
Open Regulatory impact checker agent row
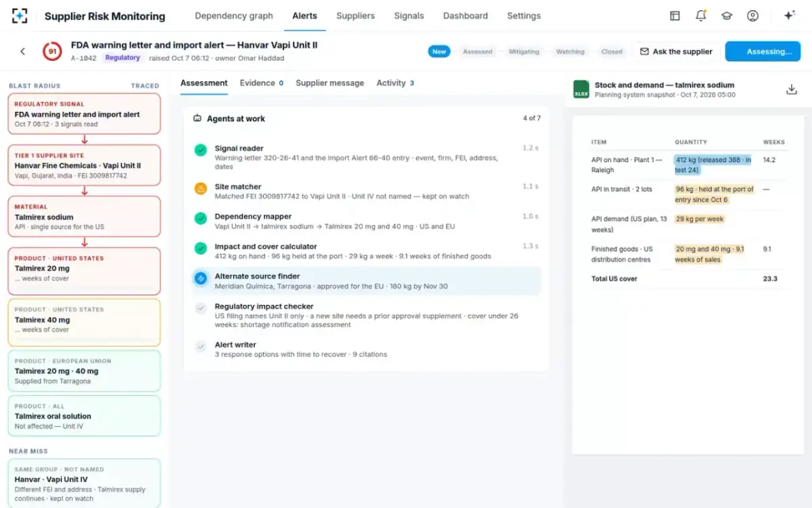click(x=366, y=316)
